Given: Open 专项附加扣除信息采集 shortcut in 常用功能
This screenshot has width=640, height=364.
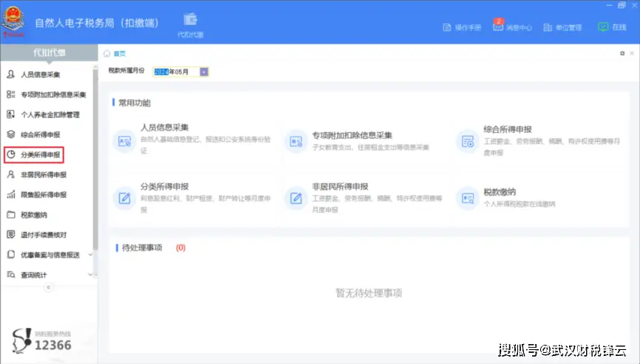Looking at the screenshot, I should (x=296, y=141).
